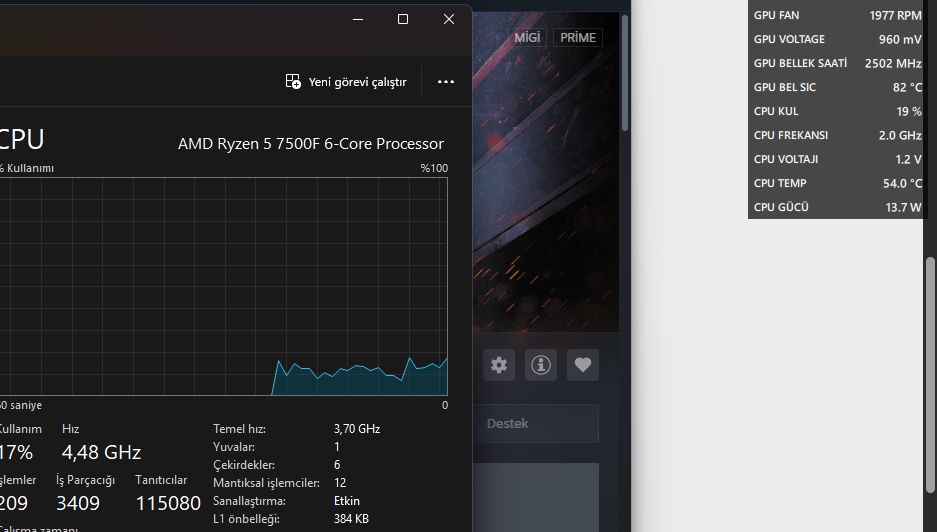Click the CPU usage graph area
This screenshot has height=532, width=937.
pos(223,286)
